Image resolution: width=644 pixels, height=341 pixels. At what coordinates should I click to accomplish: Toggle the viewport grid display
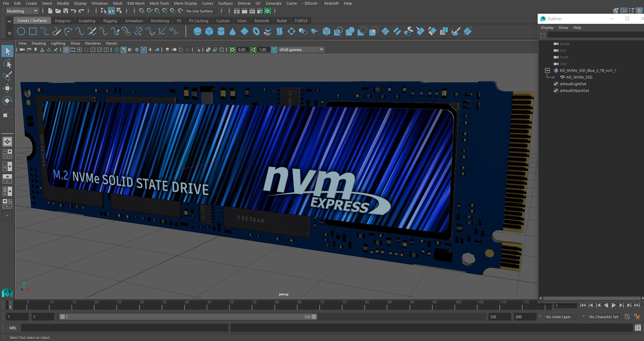coord(66,50)
